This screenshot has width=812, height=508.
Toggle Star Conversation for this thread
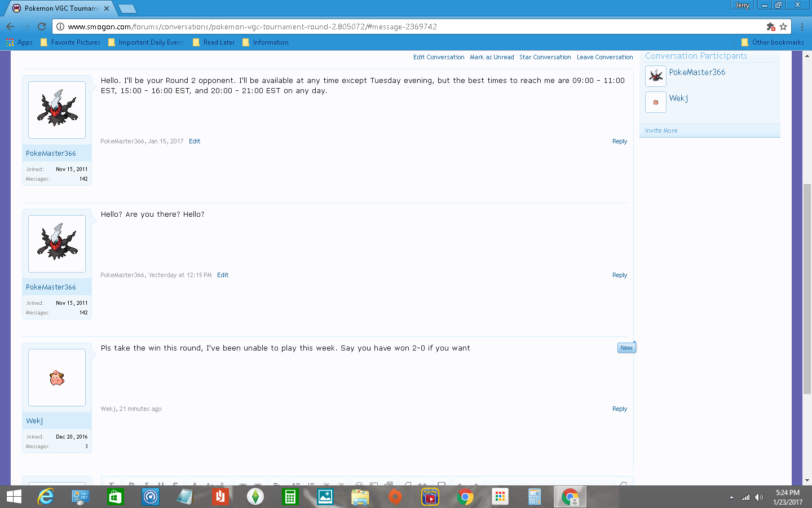point(545,57)
